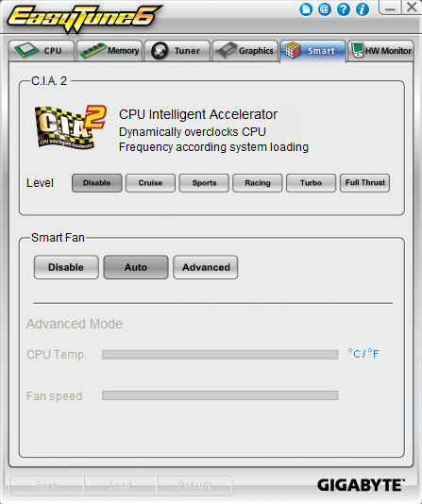Select Cruise overclock level
This screenshot has width=422, height=504.
pos(150,183)
